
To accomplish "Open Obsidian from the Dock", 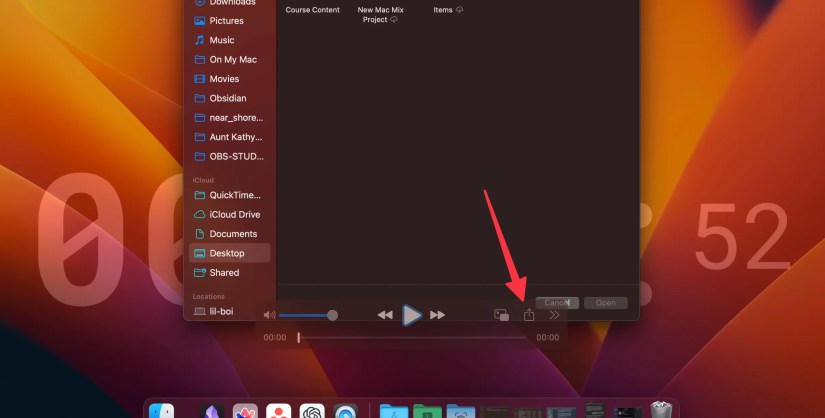I will pos(212,411).
